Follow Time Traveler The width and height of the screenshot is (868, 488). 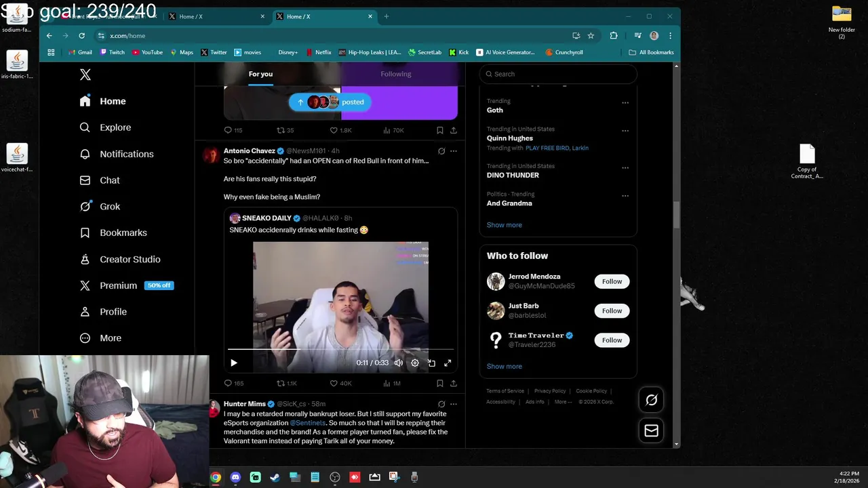click(x=612, y=340)
